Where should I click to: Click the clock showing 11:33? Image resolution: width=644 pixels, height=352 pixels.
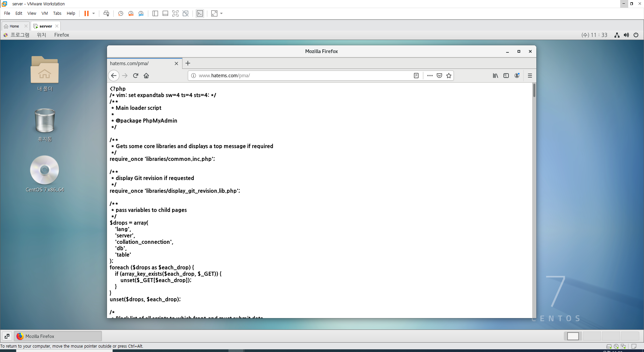[x=594, y=35]
